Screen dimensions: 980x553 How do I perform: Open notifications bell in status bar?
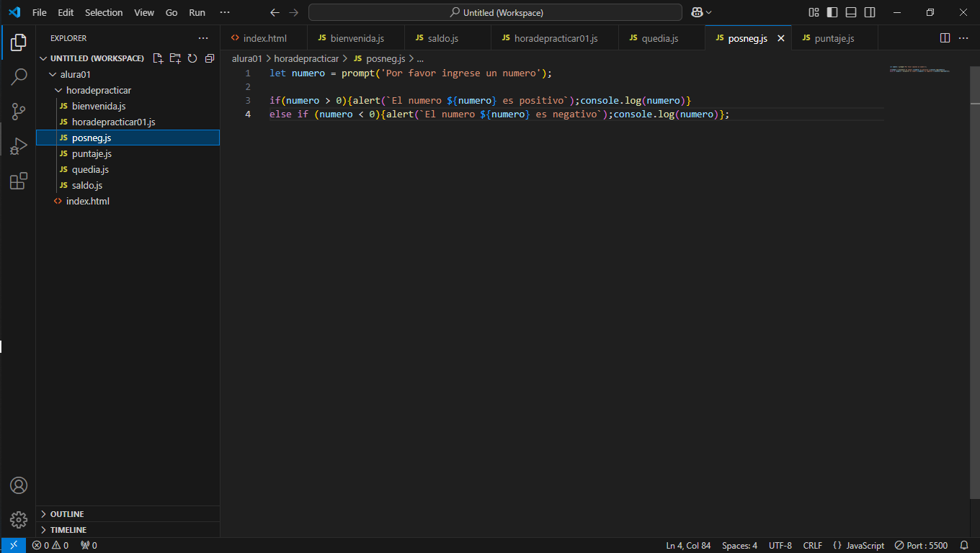pos(964,545)
